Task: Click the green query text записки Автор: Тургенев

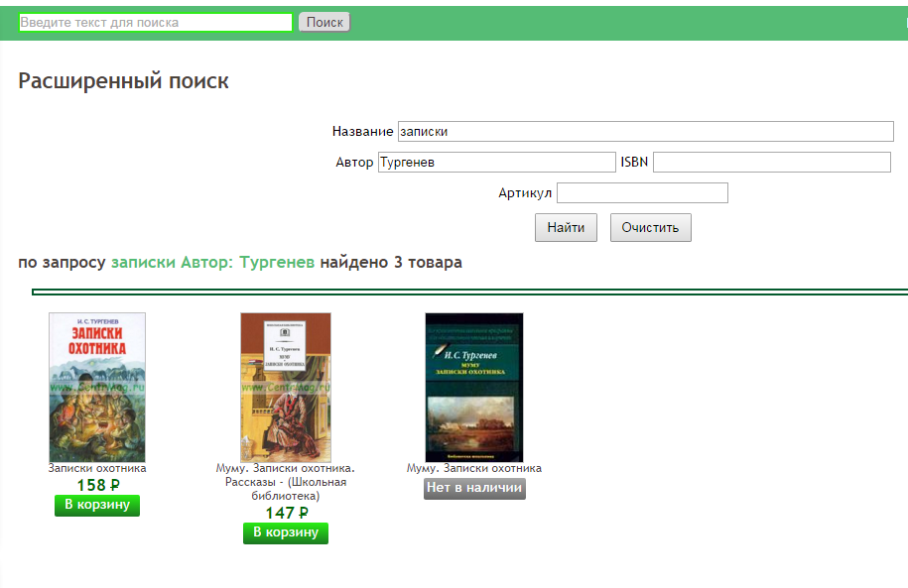Action: (212, 263)
